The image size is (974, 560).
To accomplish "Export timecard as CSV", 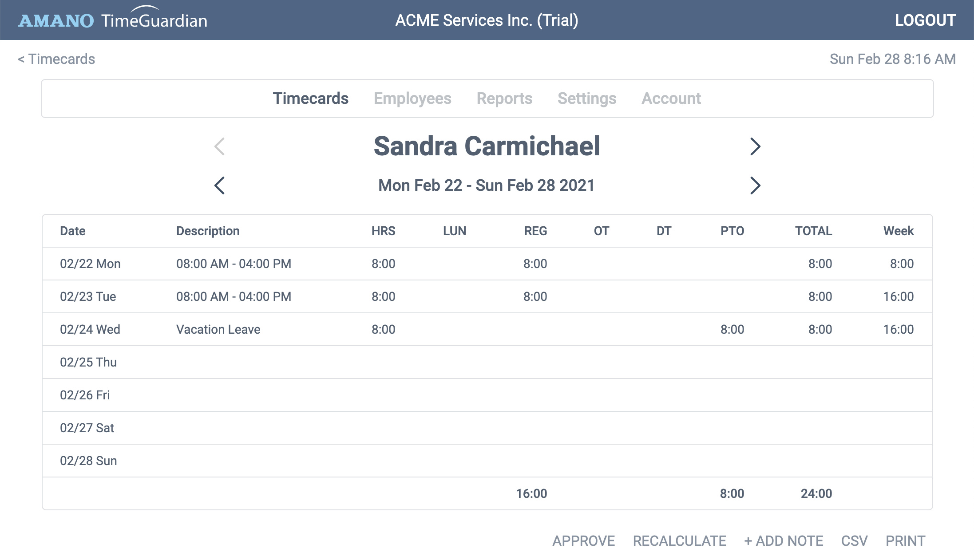I will [x=854, y=541].
